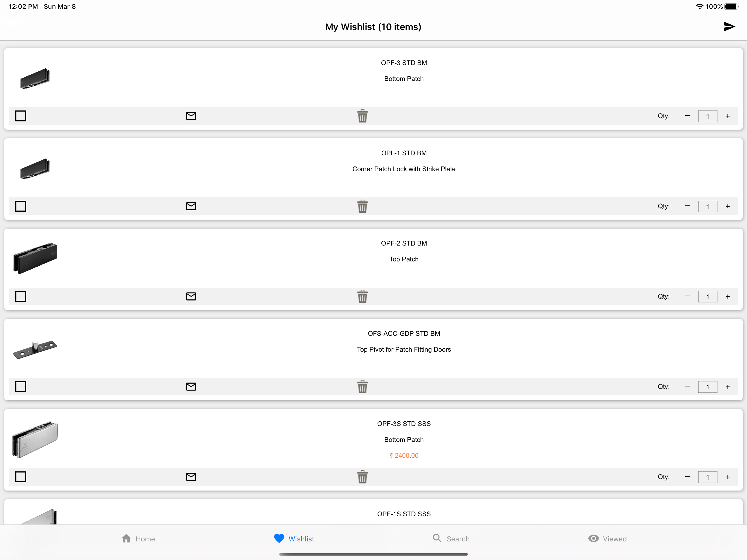This screenshot has width=747, height=560.
Task: Tap the Top Patch description
Action: [x=404, y=259]
